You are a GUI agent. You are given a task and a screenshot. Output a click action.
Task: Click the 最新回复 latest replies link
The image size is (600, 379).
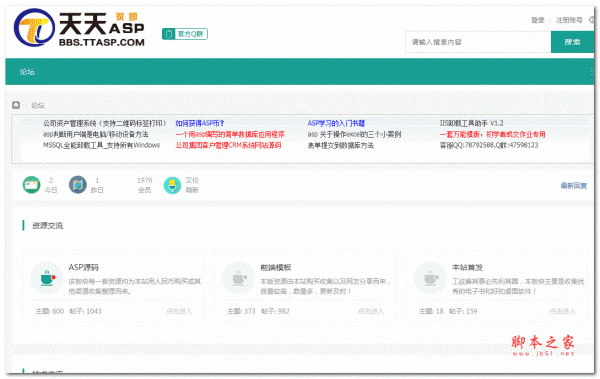(574, 186)
